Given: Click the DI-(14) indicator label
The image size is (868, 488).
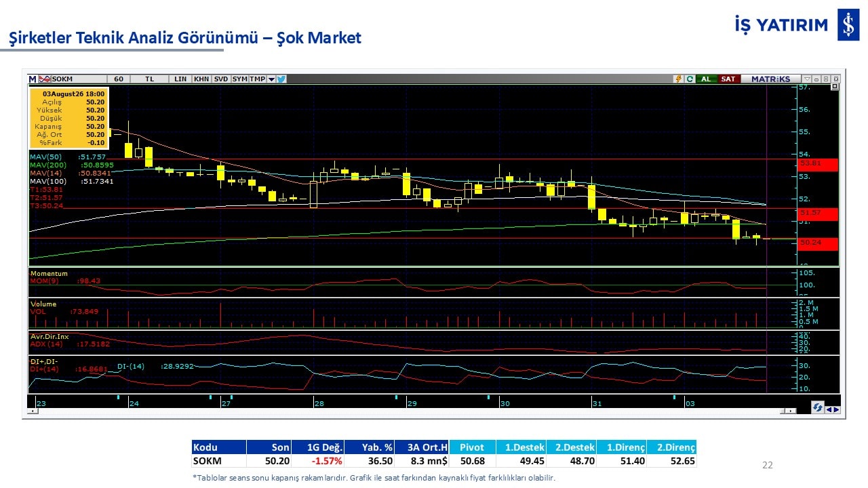Looking at the screenshot, I should click(155, 367).
